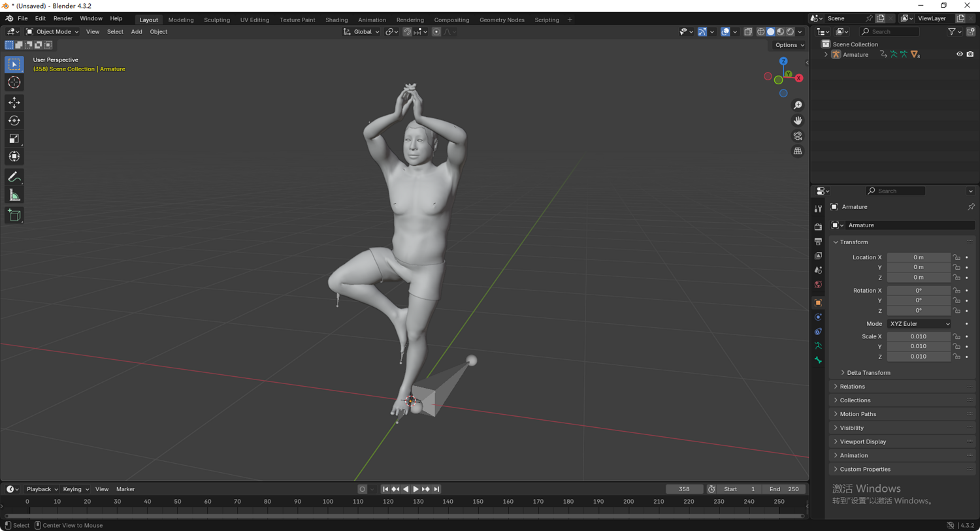980x531 pixels.
Task: Toggle the Scale X lock
Action: pos(957,337)
